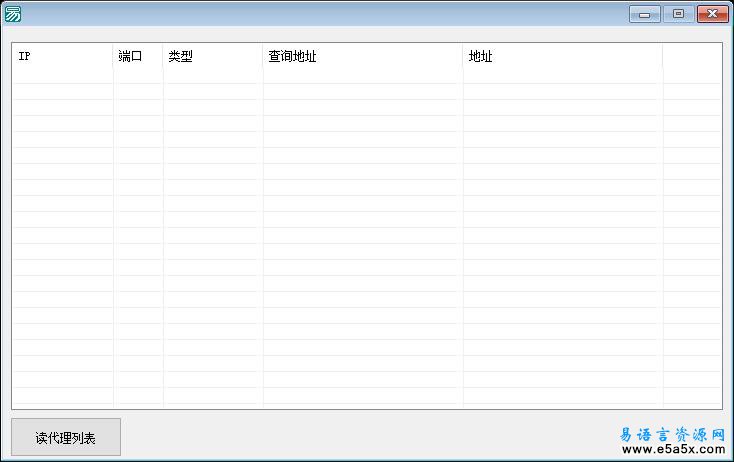The height and width of the screenshot is (462, 734).
Task: Click the 读代理列表 button
Action: (x=66, y=437)
